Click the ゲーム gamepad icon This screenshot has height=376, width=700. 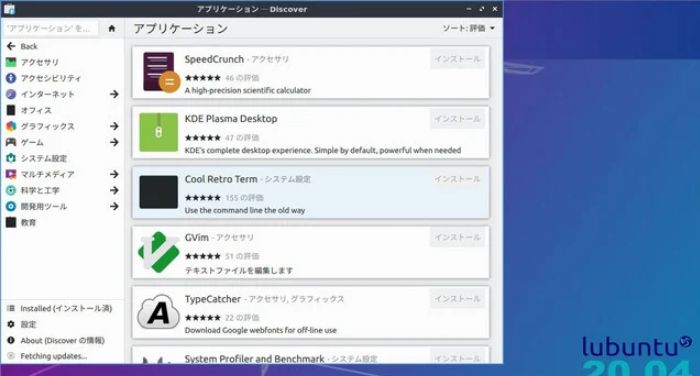pyautogui.click(x=11, y=142)
